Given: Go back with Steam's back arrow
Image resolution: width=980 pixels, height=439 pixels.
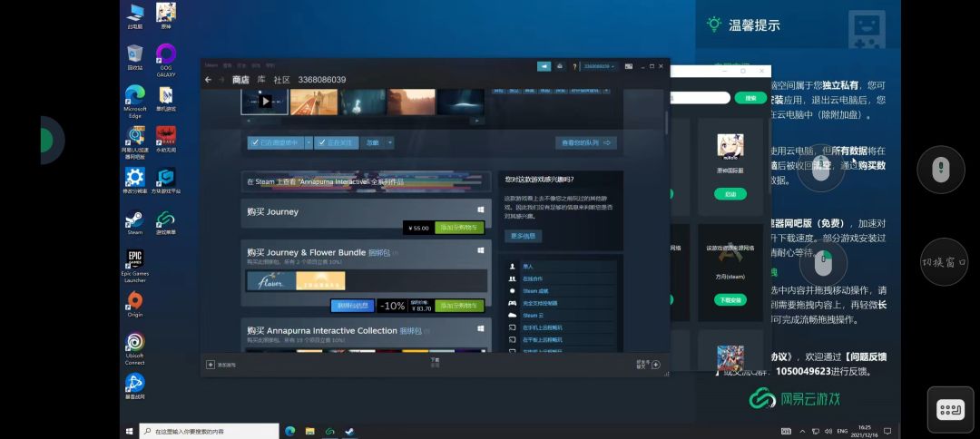Looking at the screenshot, I should (208, 80).
